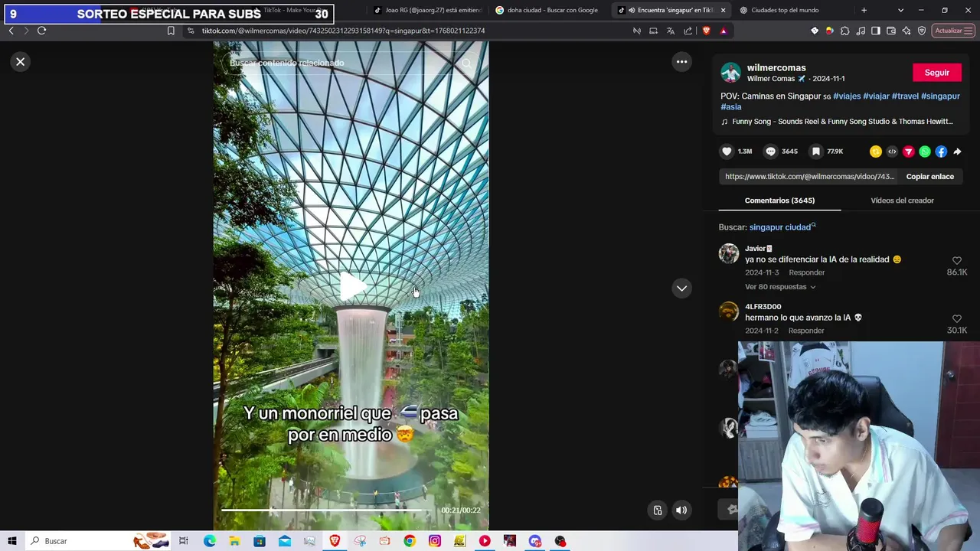
Task: Bookmark this page in the address bar
Action: point(171,31)
